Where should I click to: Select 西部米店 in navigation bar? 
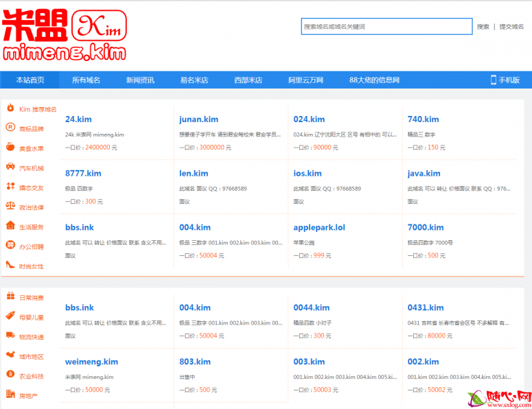coord(248,80)
